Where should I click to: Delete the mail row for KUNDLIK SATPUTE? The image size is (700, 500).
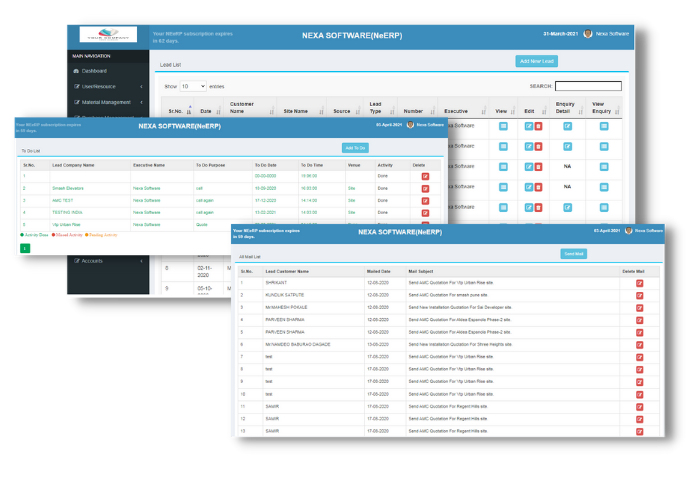[x=640, y=296]
